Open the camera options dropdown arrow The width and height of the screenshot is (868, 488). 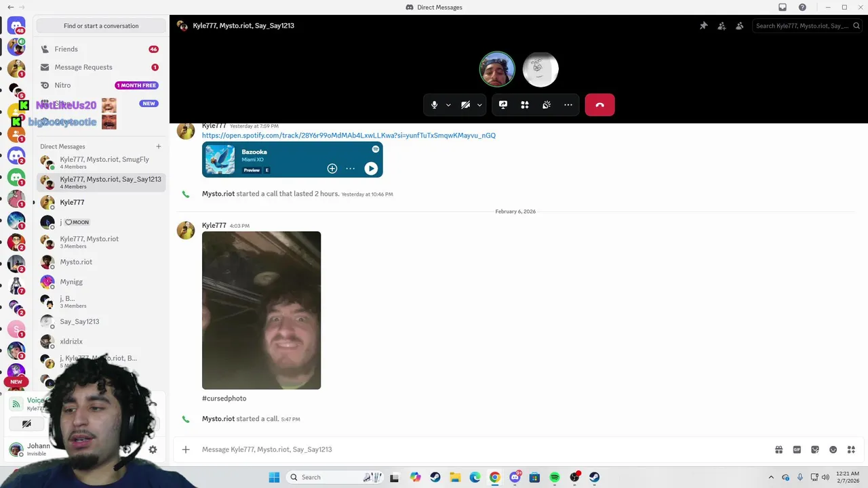click(479, 105)
